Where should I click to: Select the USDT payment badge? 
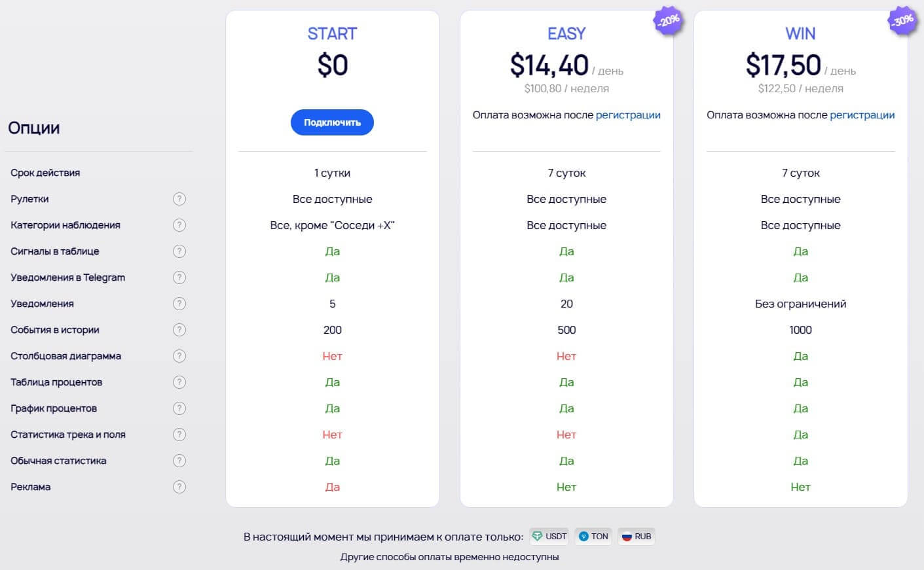click(x=549, y=537)
